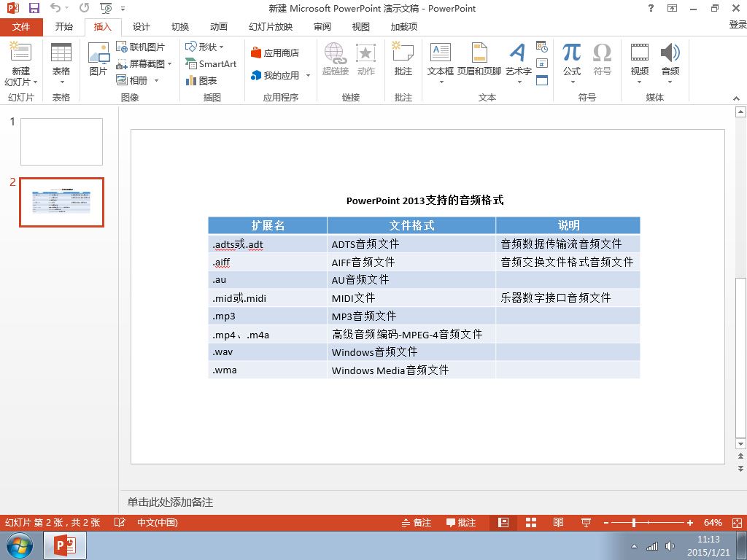The image size is (747, 560).
Task: Open spell check icon in status bar
Action: [120, 522]
